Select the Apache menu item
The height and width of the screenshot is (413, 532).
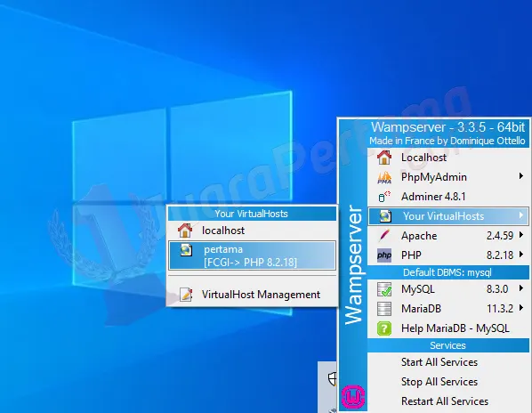pyautogui.click(x=447, y=236)
